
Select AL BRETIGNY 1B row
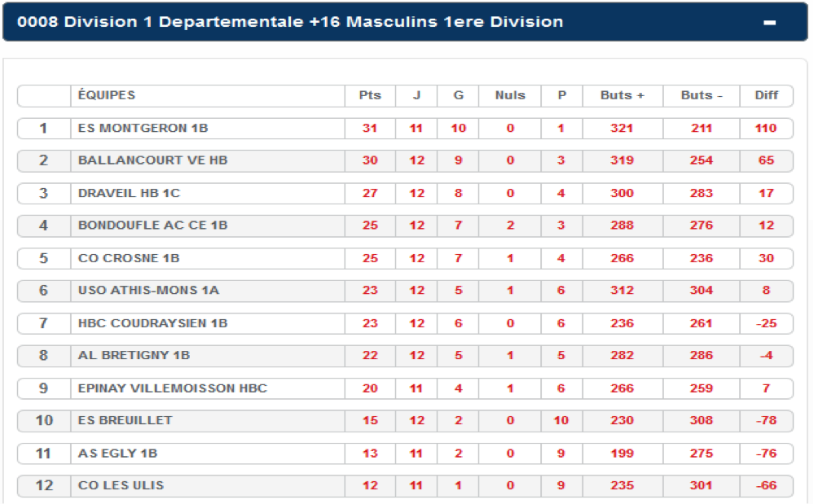click(405, 355)
